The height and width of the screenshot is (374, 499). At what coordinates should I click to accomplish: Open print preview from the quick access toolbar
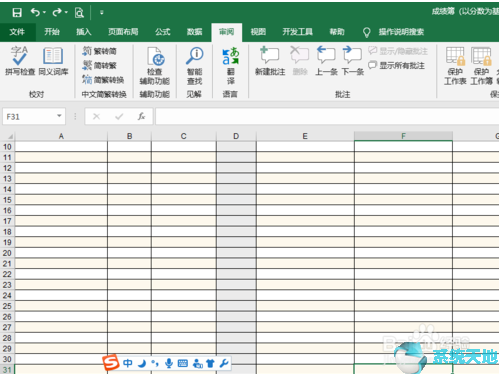point(79,13)
